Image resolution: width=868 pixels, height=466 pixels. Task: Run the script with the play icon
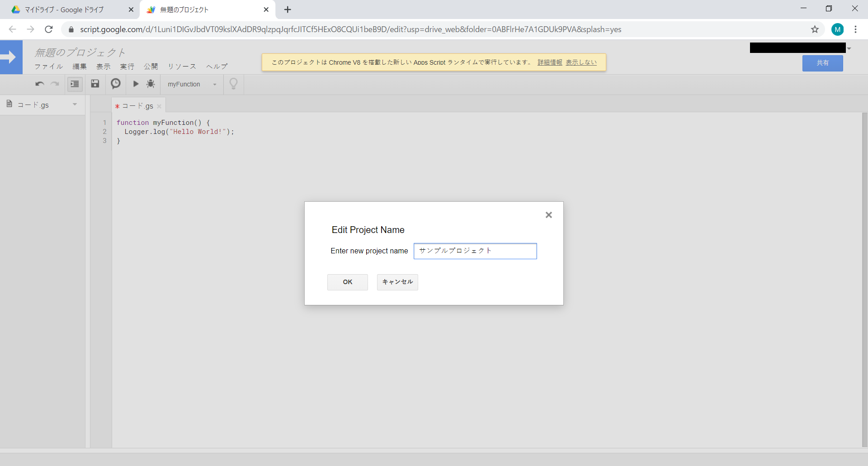coord(136,84)
